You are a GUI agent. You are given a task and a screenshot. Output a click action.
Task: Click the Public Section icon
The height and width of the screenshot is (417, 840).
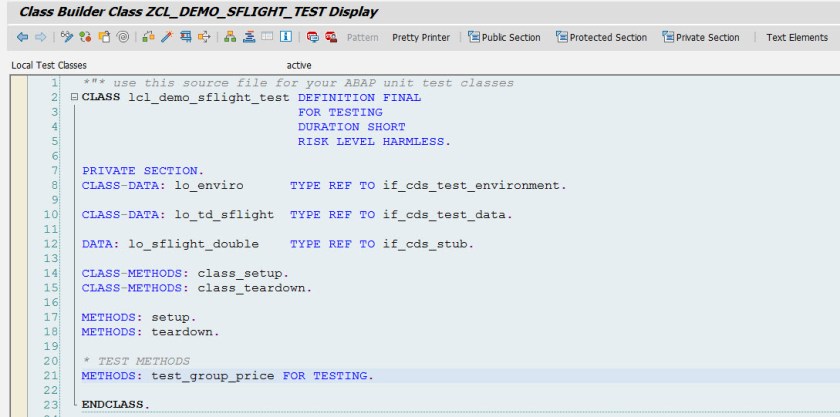(x=474, y=37)
